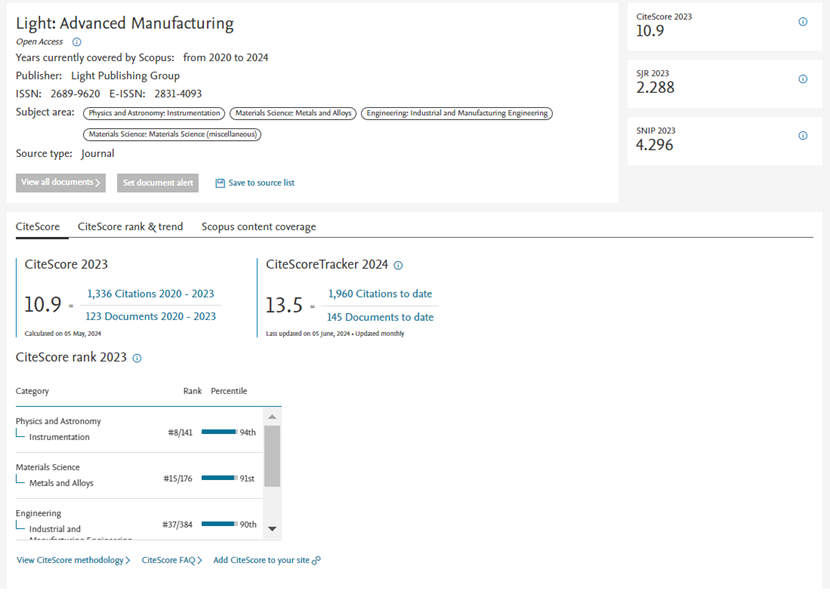Screen dimensions: 830x603
Task: Switch to CiteScore rank & trend tab
Action: coord(130,227)
